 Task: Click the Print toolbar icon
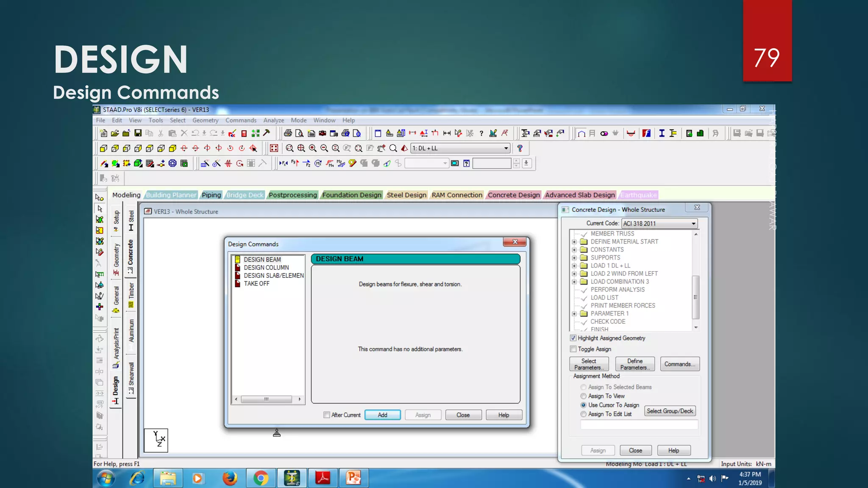point(288,133)
